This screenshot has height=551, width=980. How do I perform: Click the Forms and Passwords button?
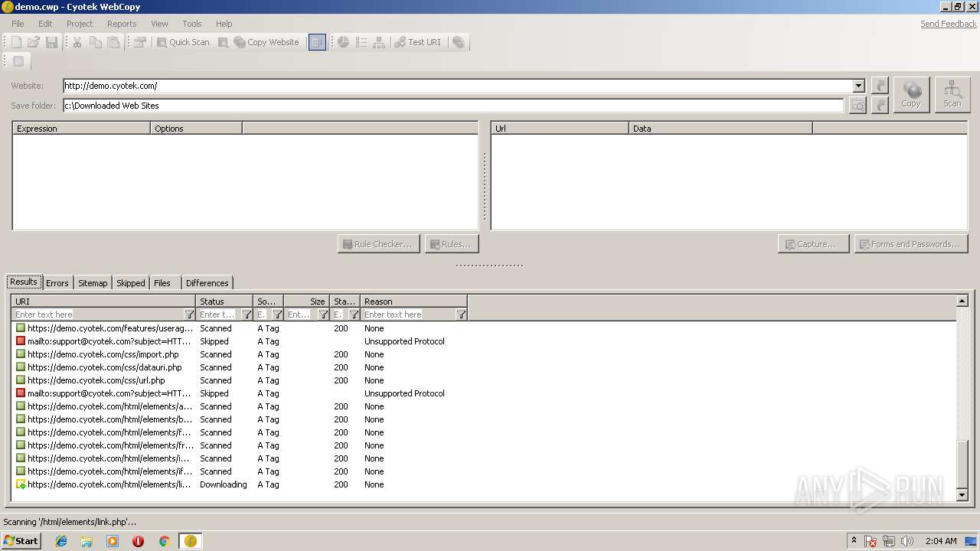coord(911,244)
